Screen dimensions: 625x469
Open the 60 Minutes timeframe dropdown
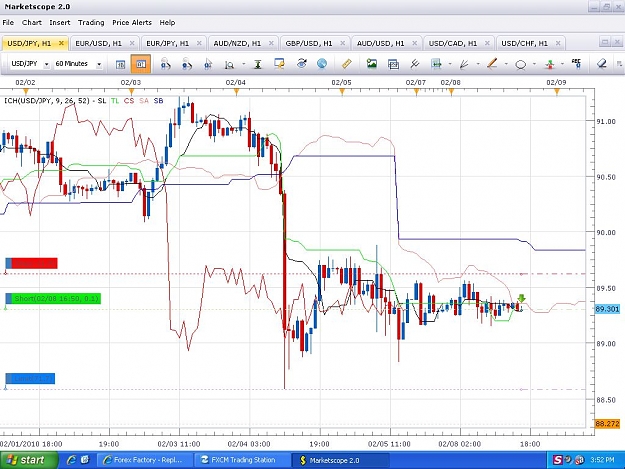(x=99, y=64)
